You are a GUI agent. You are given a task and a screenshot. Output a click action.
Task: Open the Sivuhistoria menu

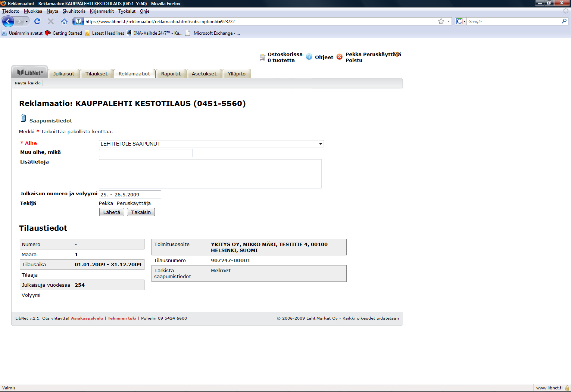coord(74,11)
